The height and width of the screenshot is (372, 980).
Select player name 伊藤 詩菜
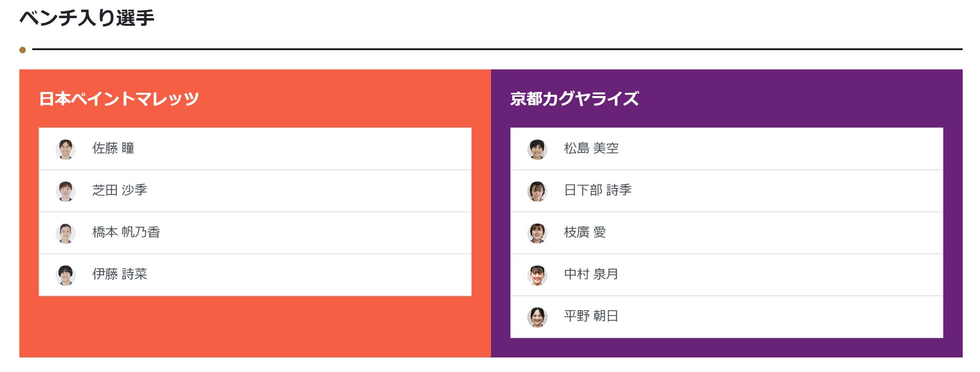pos(120,274)
